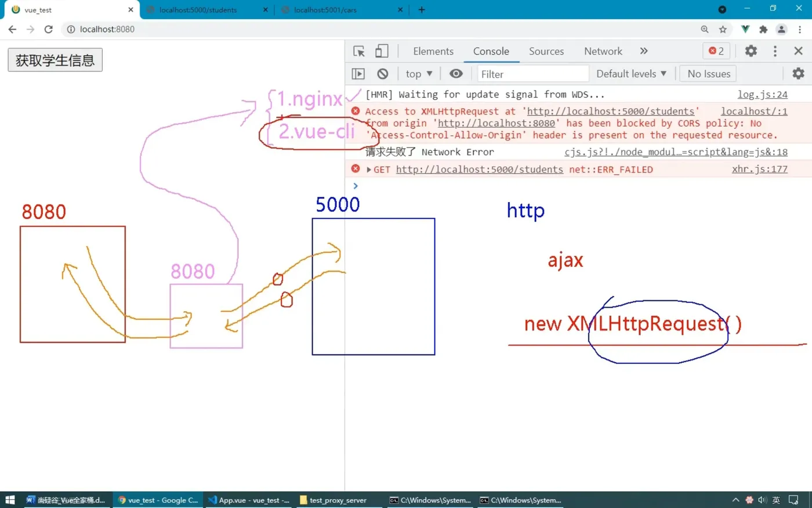The width and height of the screenshot is (812, 508).
Task: Go forward with the browser forward arrow
Action: [x=30, y=29]
